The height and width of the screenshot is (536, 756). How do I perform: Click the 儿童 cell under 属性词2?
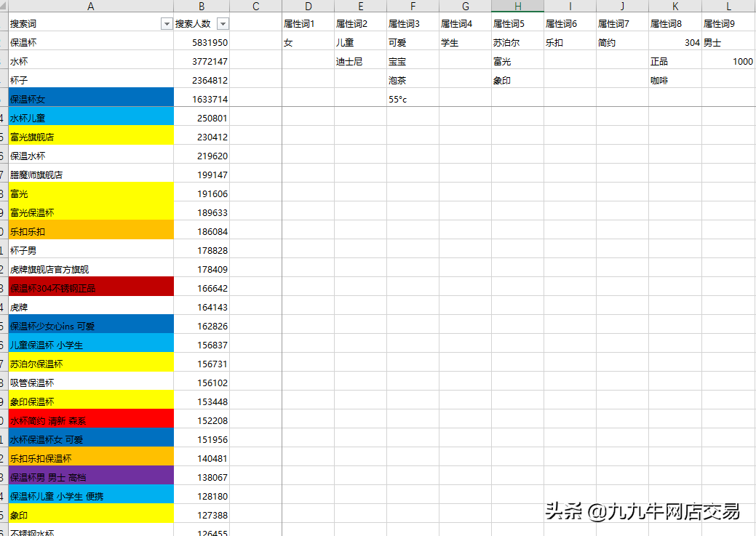pyautogui.click(x=361, y=42)
